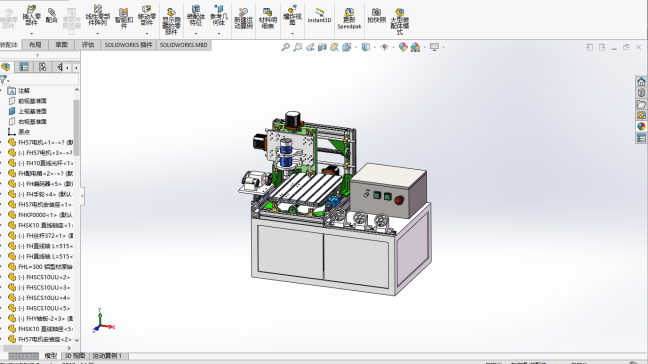Image resolution: width=648 pixels, height=364 pixels.
Task: Open Design Library icon in task pane
Action: tap(641, 93)
